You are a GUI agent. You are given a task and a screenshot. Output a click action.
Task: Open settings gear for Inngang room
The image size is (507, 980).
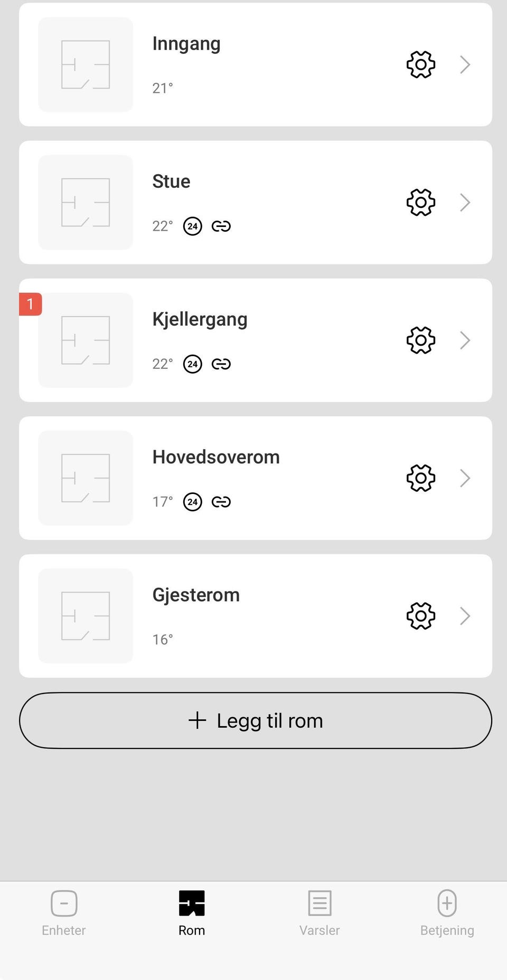click(421, 64)
